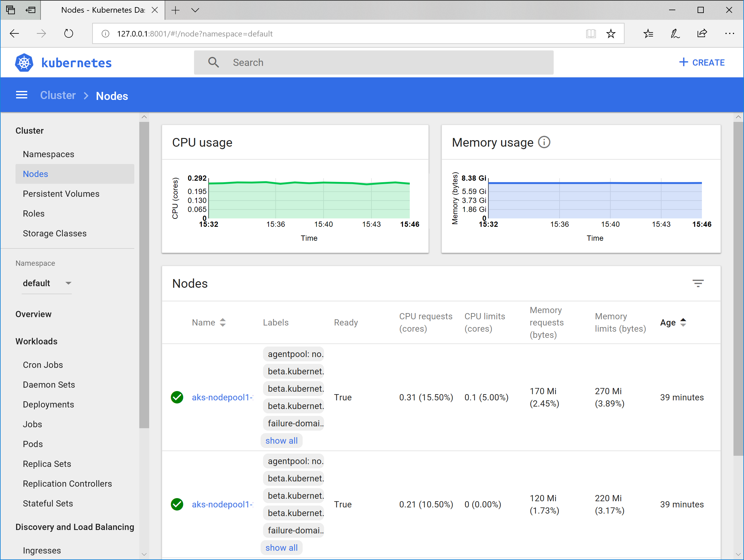Open first aks-nodepool1 node link

click(x=222, y=397)
